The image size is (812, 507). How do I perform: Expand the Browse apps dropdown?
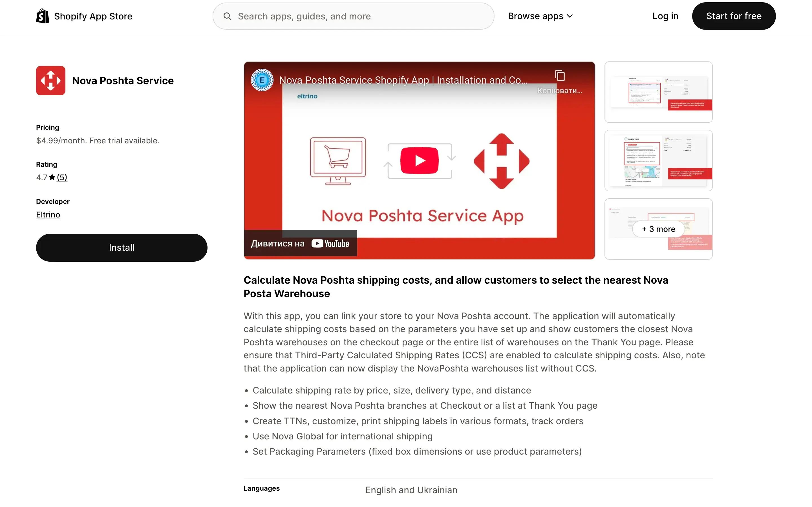point(540,16)
